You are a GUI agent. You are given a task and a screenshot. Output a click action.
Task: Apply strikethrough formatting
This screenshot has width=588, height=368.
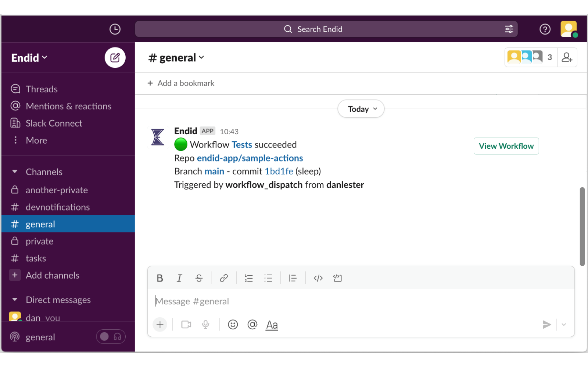click(199, 278)
